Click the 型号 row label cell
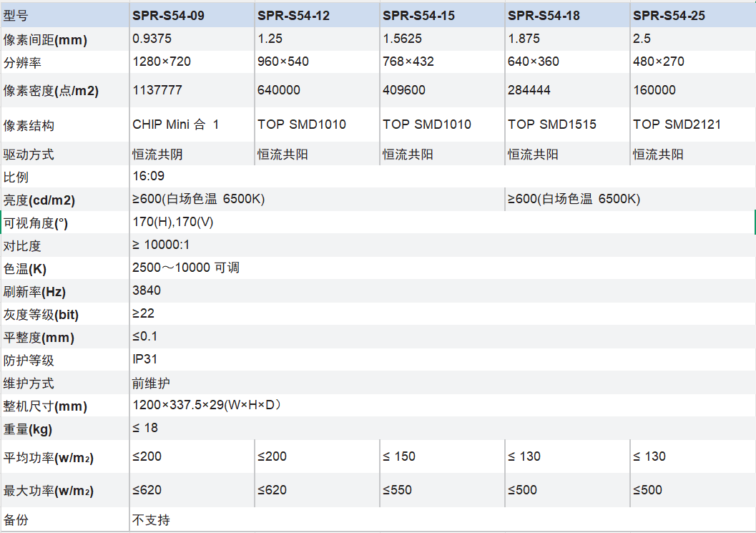Viewport: 756px width, 533px height. tap(64, 15)
